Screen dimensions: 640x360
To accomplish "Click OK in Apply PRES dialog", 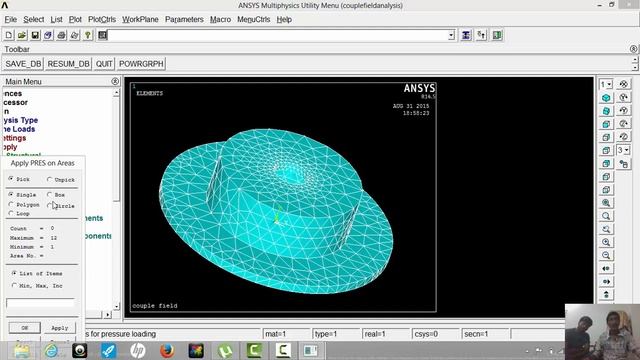I will coord(24,328).
